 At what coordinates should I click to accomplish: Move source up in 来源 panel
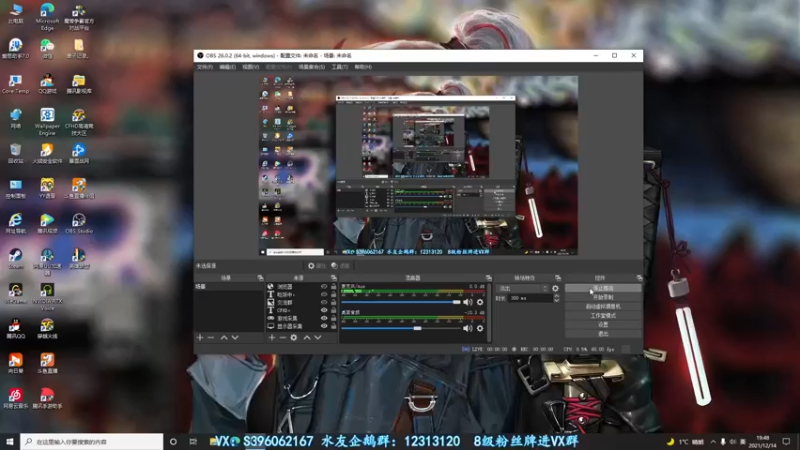[x=307, y=337]
